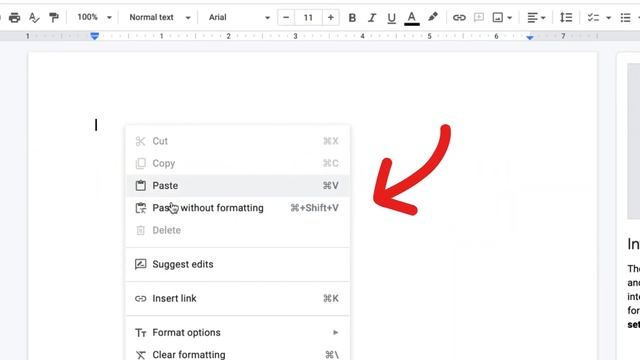Viewport: 640px width, 360px height.
Task: Click the checklist toolbar icon
Action: [593, 18]
